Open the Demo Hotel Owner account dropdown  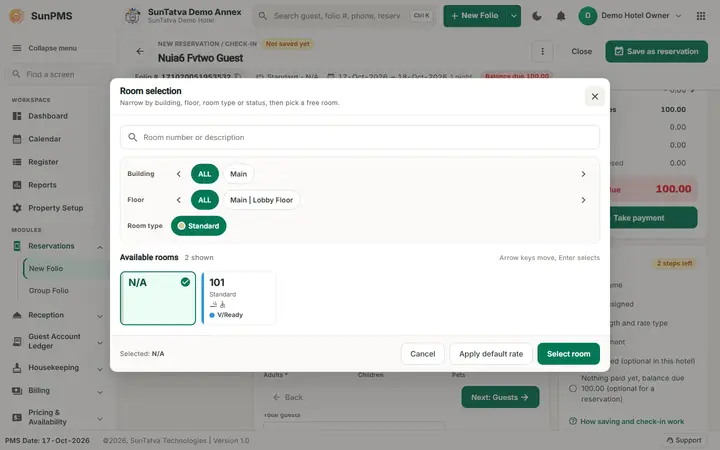678,16
